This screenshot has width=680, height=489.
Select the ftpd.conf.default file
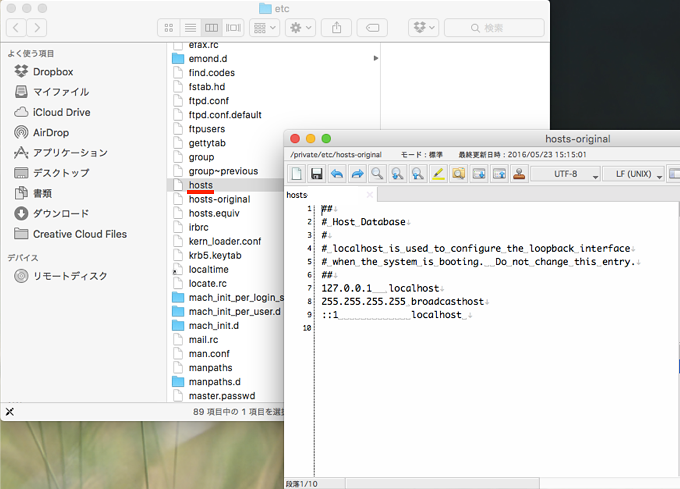coord(225,115)
